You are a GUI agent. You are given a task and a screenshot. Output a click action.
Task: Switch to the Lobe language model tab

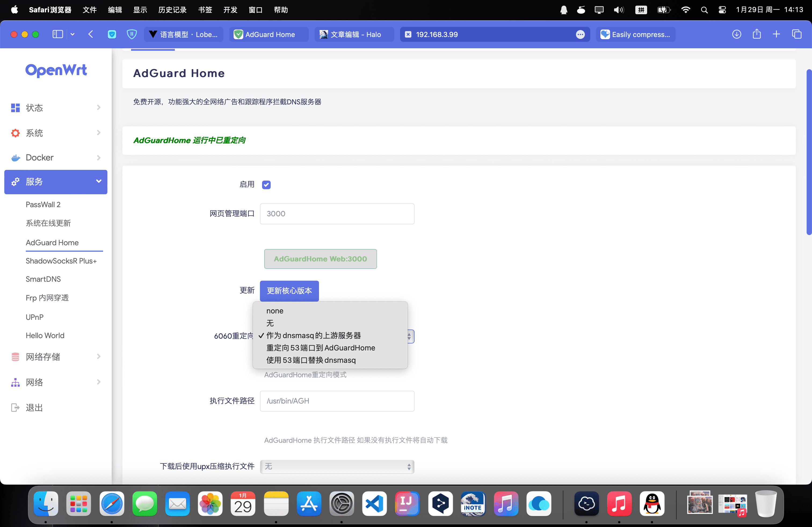[184, 34]
